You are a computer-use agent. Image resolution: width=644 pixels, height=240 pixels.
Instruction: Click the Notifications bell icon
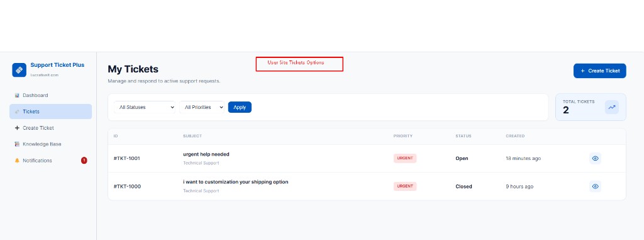point(17,161)
